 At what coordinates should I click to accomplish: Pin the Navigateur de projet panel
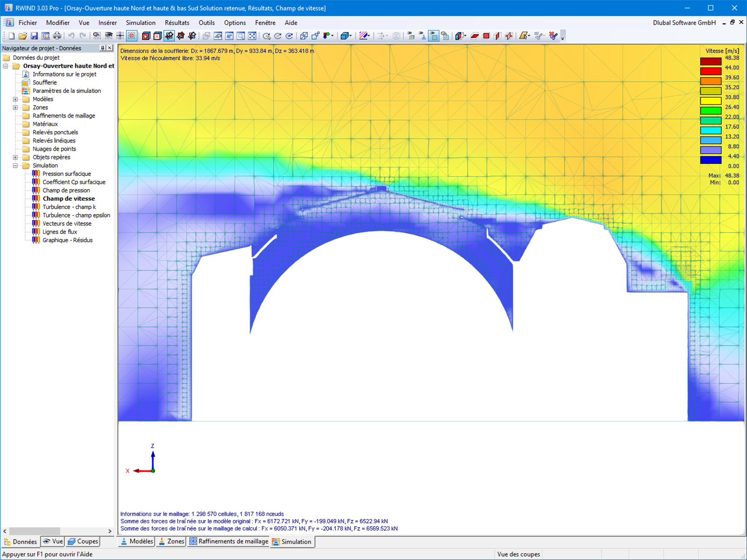[103, 48]
